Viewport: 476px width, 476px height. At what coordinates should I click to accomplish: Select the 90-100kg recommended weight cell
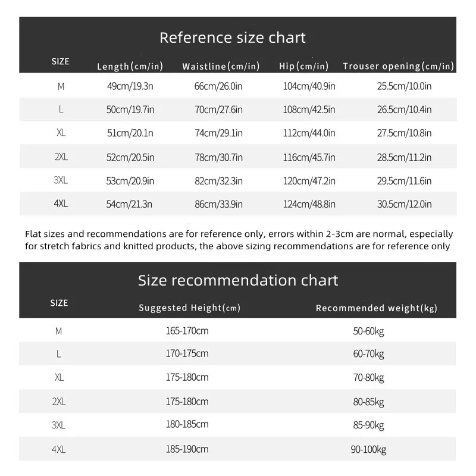click(x=368, y=449)
